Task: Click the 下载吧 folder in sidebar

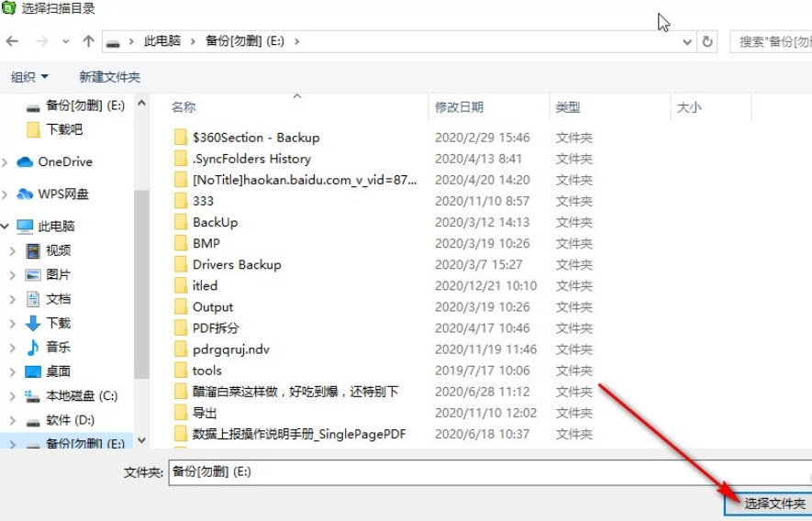Action: pos(54,129)
